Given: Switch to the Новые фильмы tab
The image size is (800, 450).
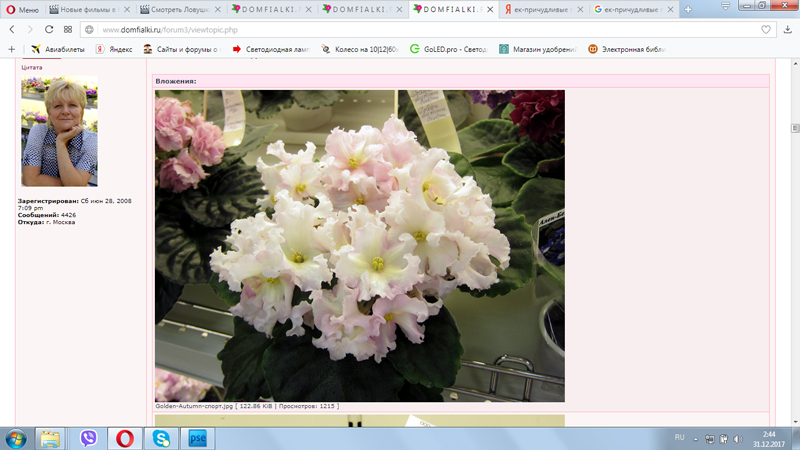Looking at the screenshot, I should (x=83, y=10).
